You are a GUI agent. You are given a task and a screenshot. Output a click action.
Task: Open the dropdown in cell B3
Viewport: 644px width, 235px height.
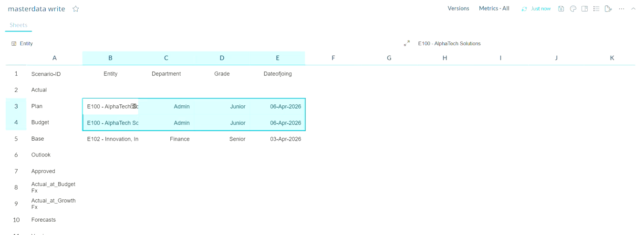pos(134,106)
